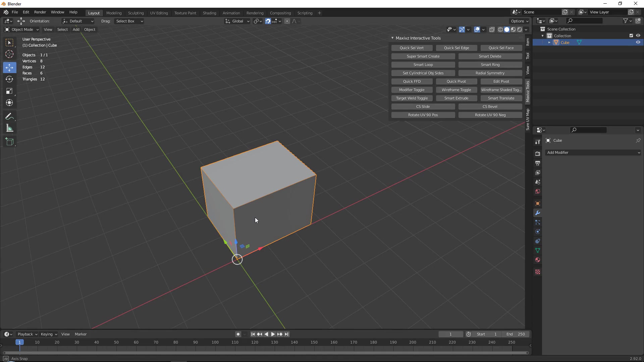Screen dimensions: 644x362
Task: Open the Render menu
Action: [40, 12]
